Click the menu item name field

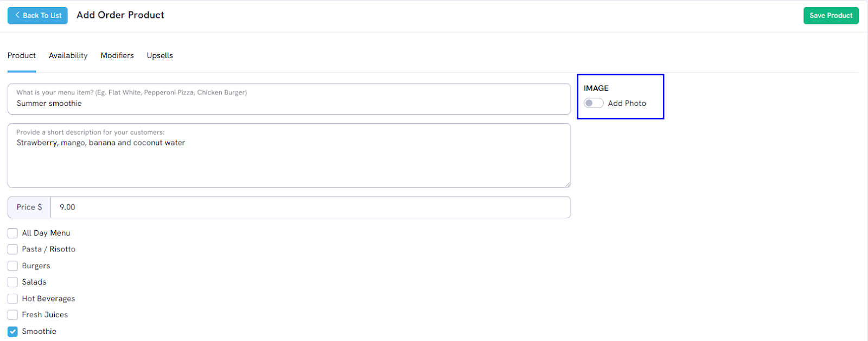coord(289,99)
